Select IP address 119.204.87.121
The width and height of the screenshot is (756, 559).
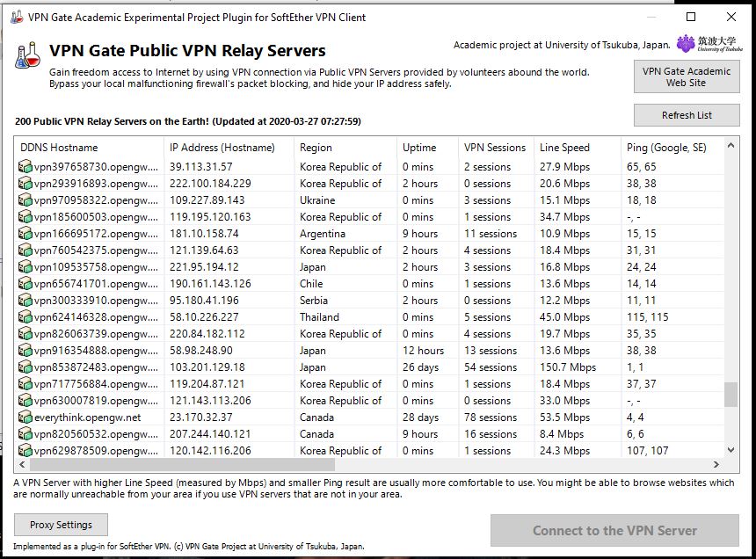(207, 384)
